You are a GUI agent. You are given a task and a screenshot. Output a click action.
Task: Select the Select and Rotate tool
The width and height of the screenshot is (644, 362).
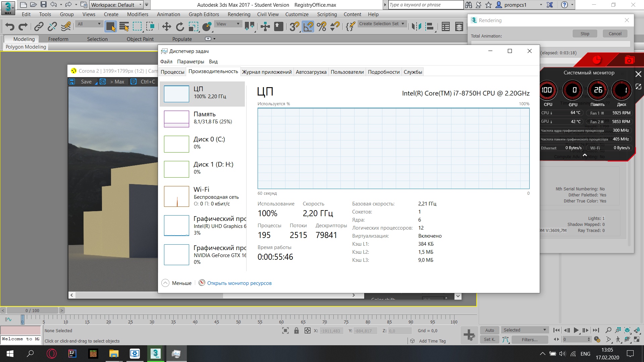[180, 26]
